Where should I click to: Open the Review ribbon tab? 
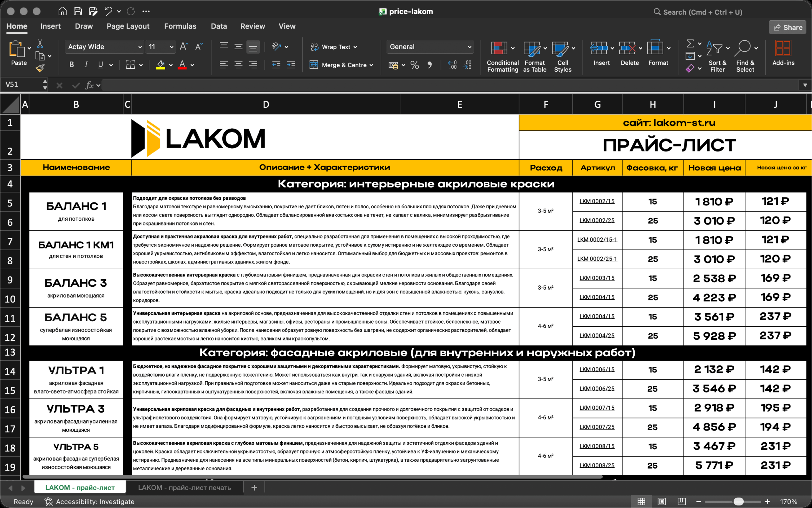pyautogui.click(x=252, y=26)
